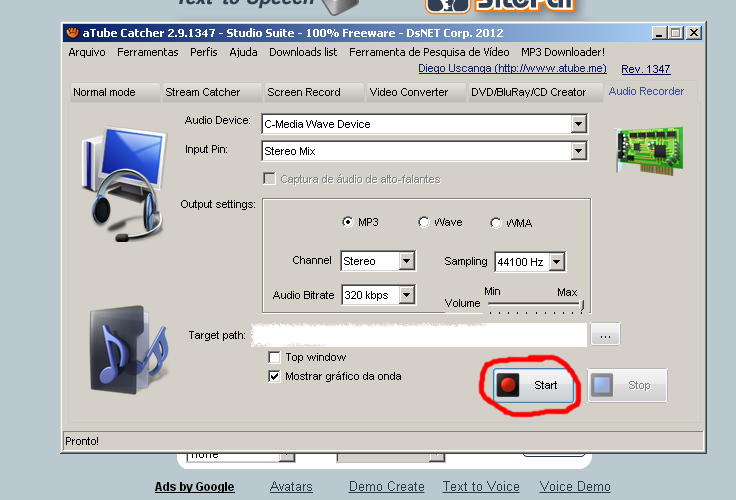Switch to the Video Converter tab
This screenshot has width=736, height=500.
point(416,92)
